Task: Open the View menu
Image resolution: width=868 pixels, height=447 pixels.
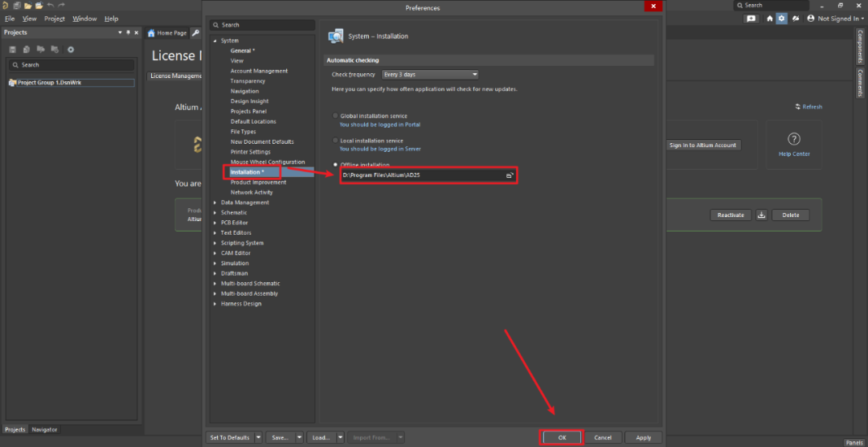Action: [30, 18]
